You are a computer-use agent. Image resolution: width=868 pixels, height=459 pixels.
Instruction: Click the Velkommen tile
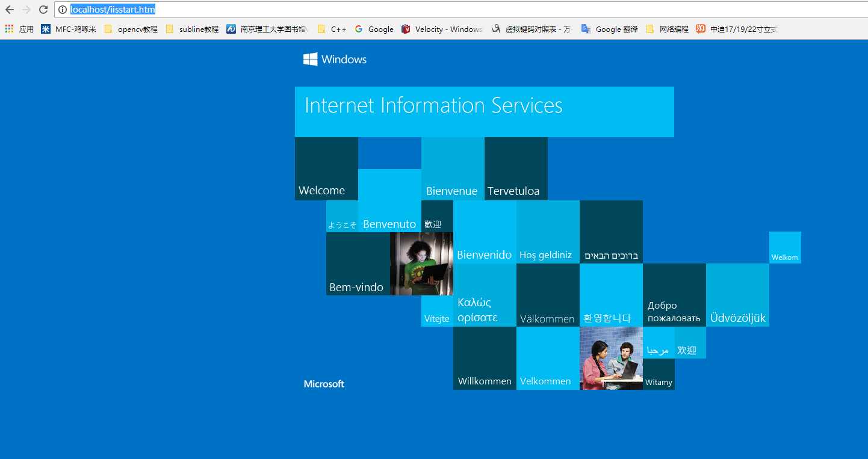click(x=548, y=358)
